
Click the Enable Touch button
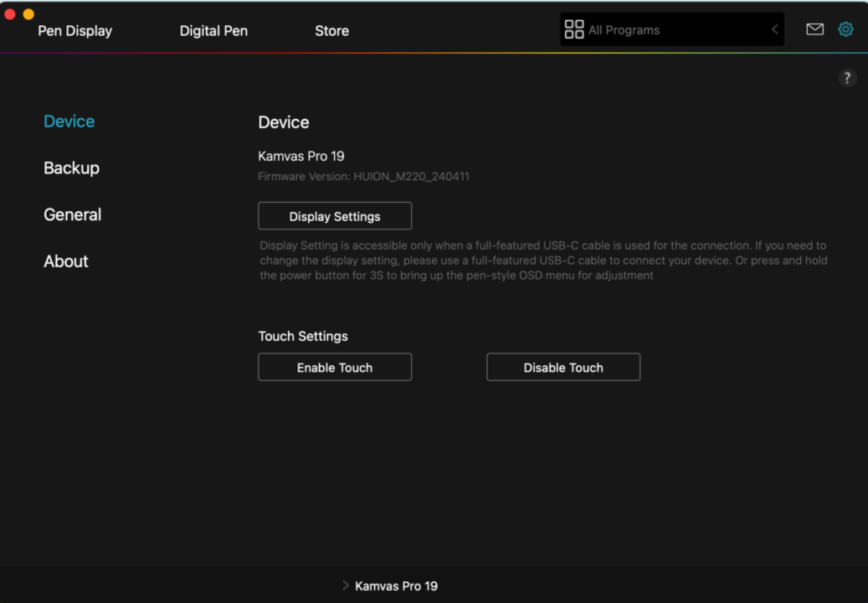coord(334,367)
